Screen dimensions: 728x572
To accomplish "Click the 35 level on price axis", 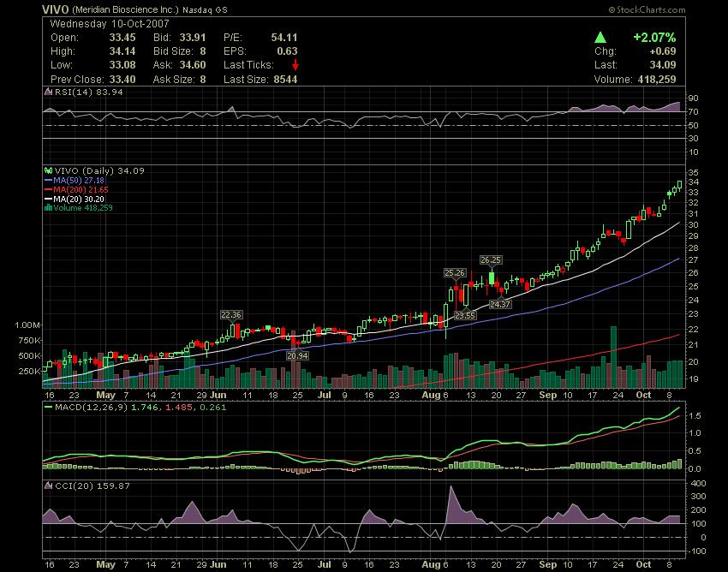I will point(693,172).
